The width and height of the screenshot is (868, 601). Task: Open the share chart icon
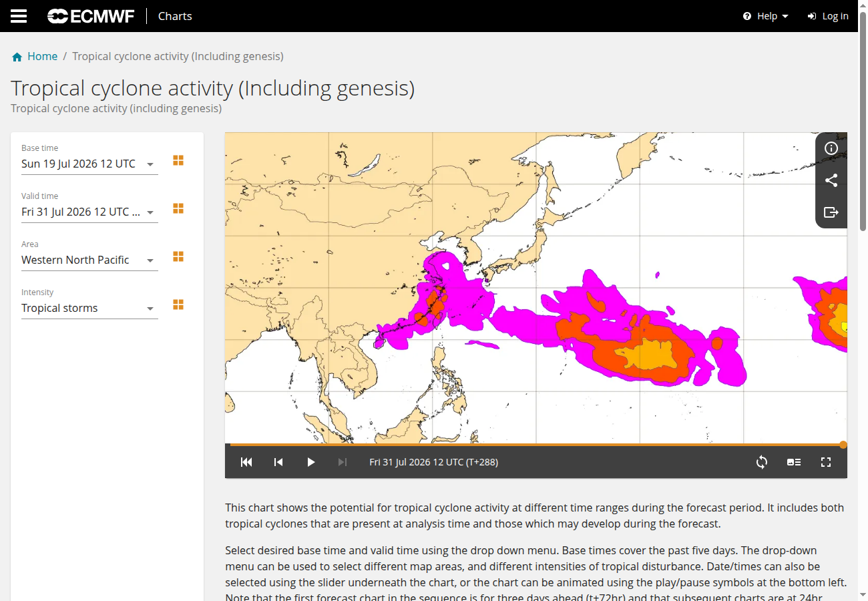[x=831, y=180]
